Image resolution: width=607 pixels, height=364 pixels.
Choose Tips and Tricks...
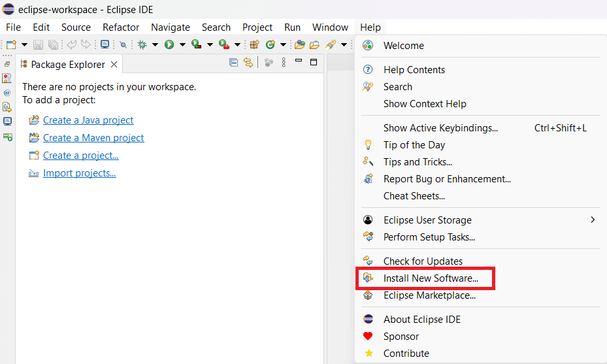coord(480,162)
